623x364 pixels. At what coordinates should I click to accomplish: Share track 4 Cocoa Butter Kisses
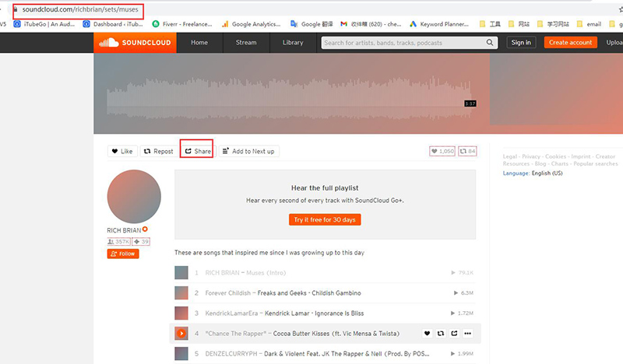point(454,334)
